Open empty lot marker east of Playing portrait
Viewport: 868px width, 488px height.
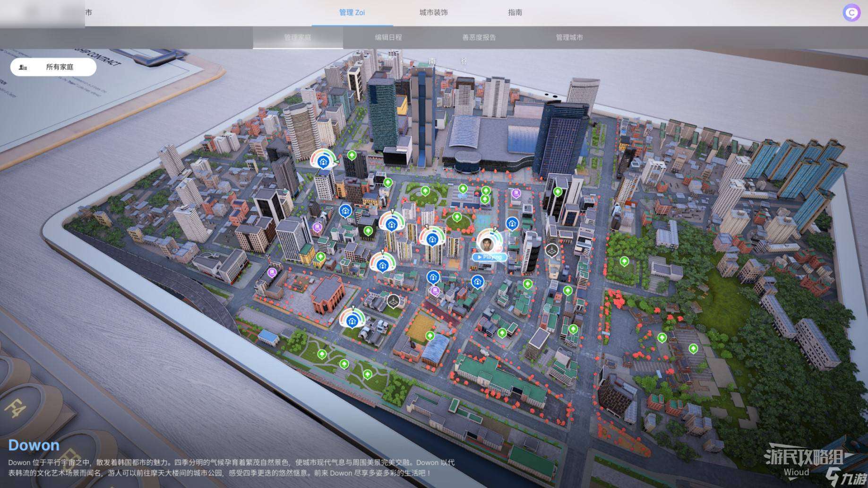coord(552,250)
